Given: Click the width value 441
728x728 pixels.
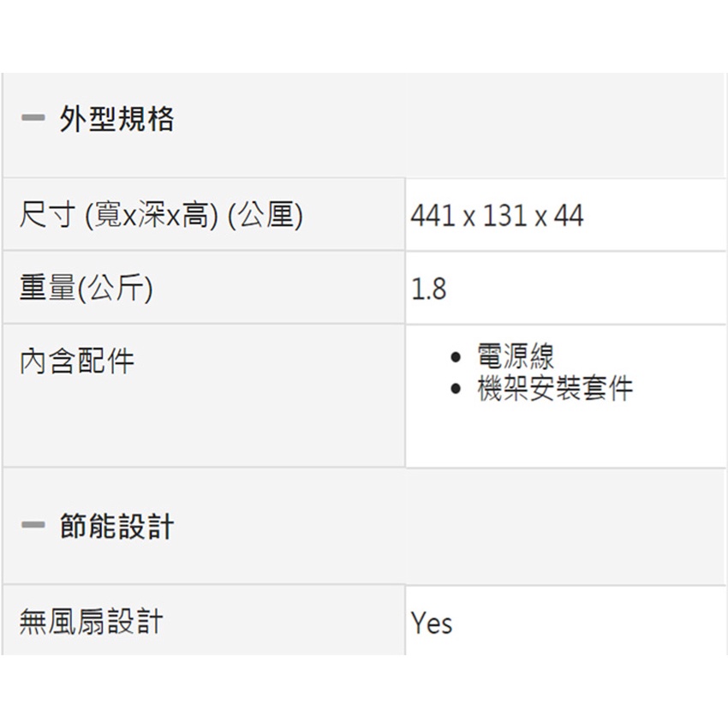Looking at the screenshot, I should [x=433, y=216].
